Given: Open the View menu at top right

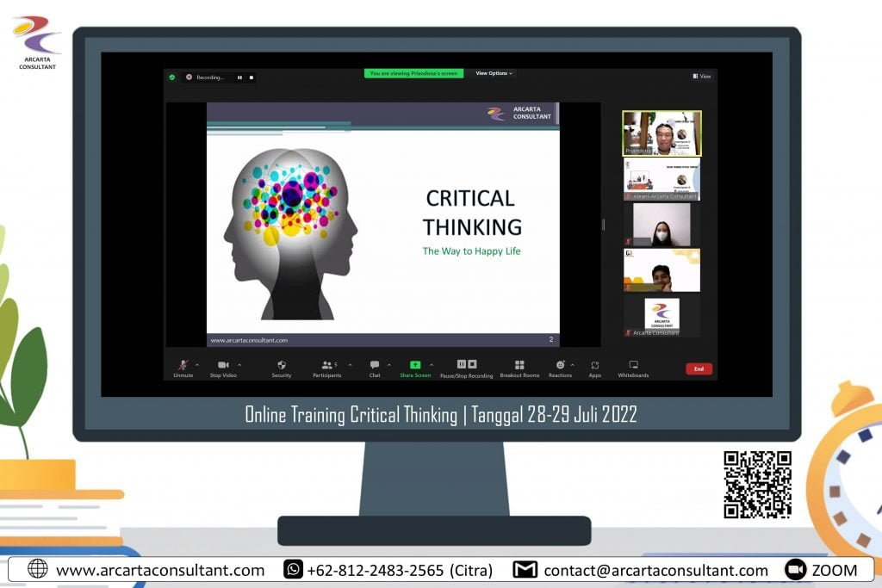Looking at the screenshot, I should 700,76.
